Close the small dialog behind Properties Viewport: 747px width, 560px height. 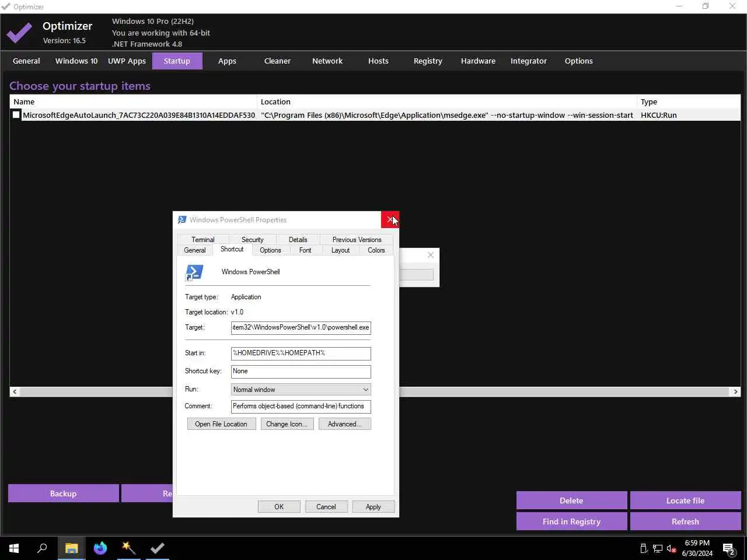pyautogui.click(x=431, y=255)
